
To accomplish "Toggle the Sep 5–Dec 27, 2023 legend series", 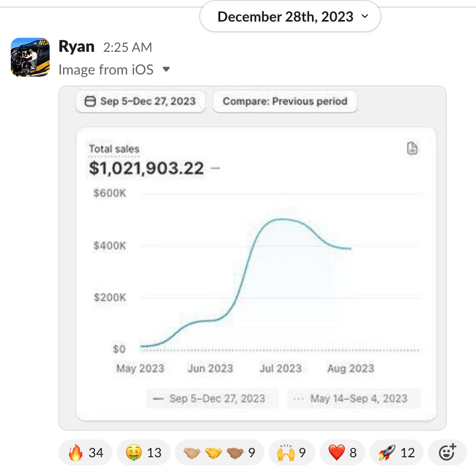I will (x=210, y=399).
